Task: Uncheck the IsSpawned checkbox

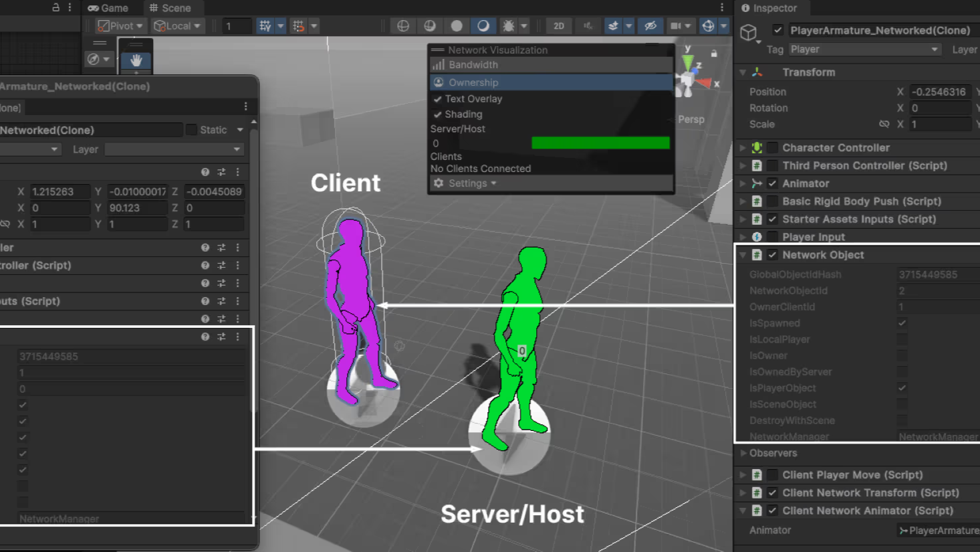Action: pyautogui.click(x=902, y=323)
